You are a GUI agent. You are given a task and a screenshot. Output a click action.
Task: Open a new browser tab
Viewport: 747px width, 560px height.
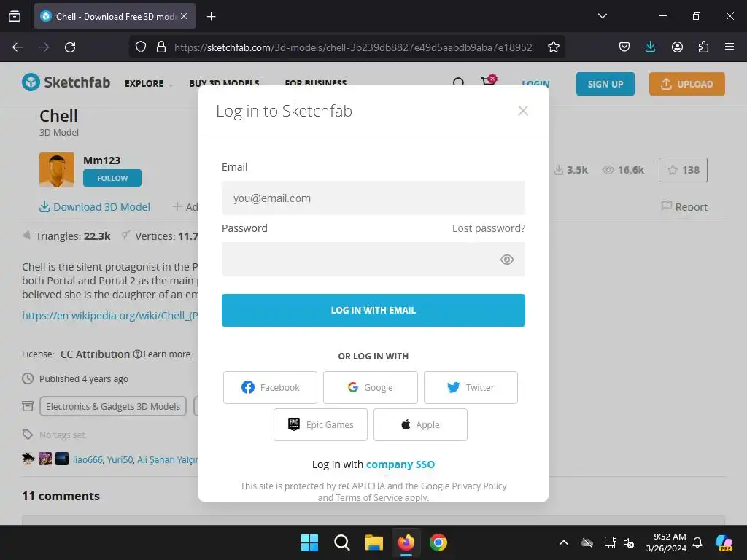211,17
